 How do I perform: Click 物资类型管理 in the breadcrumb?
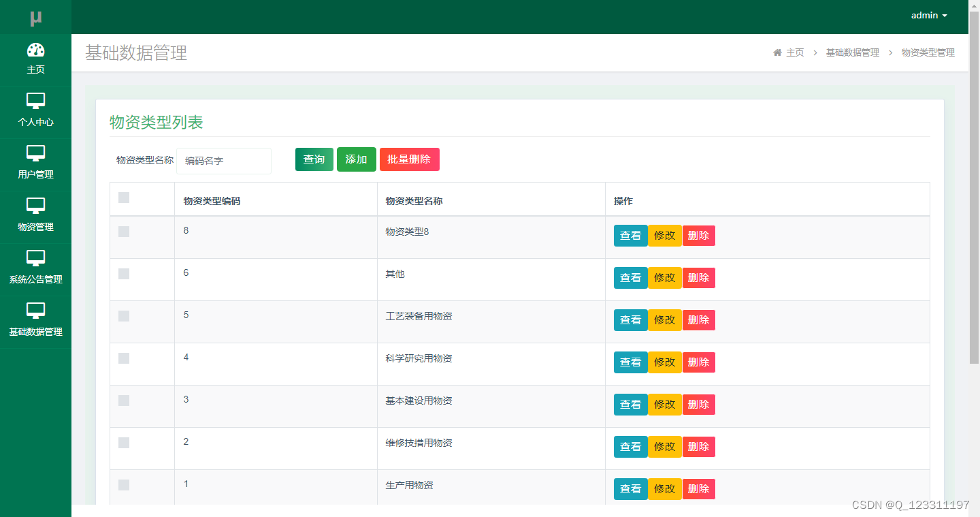point(928,52)
